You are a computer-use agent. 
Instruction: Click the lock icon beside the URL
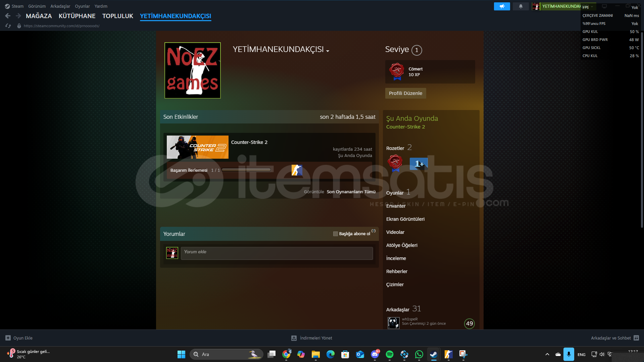19,26
